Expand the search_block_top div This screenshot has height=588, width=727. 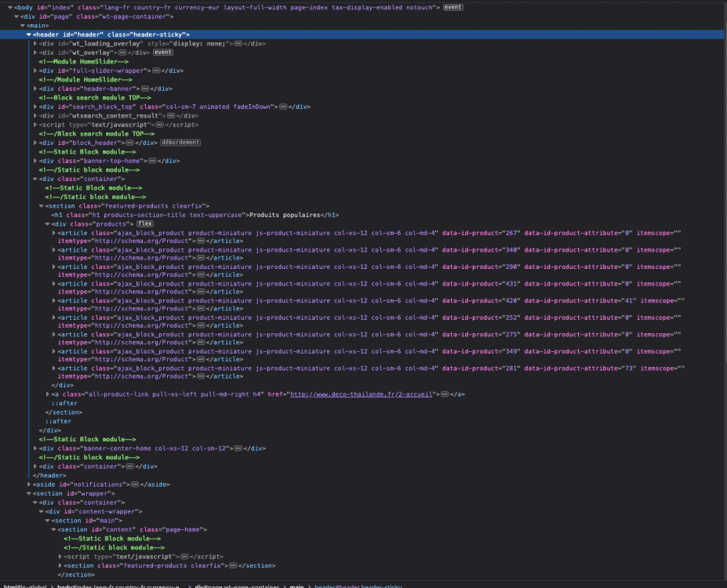pyautogui.click(x=35, y=107)
